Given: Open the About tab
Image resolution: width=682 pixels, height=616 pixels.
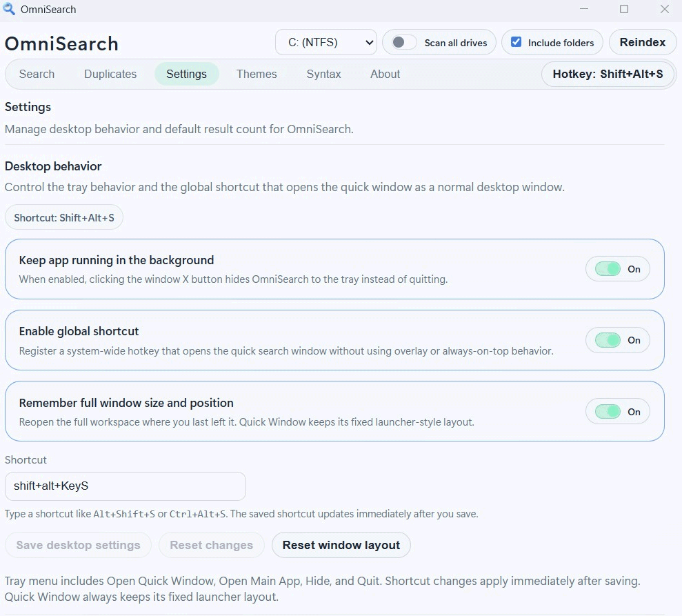Looking at the screenshot, I should (385, 74).
